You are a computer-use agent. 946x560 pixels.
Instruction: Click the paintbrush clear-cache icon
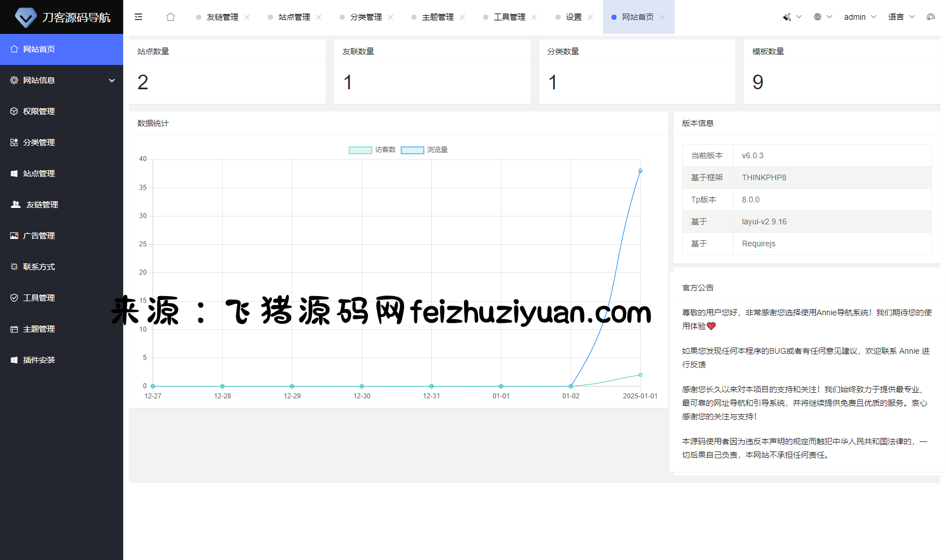click(x=787, y=17)
